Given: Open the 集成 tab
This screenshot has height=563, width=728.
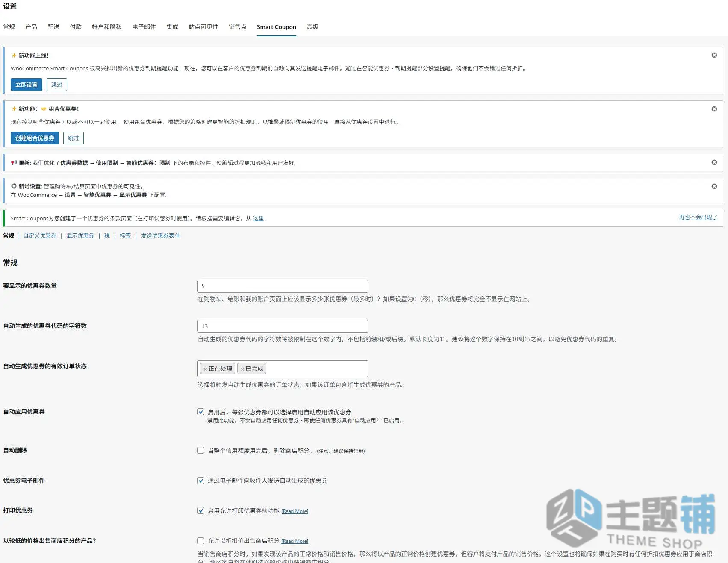Looking at the screenshot, I should 172,27.
